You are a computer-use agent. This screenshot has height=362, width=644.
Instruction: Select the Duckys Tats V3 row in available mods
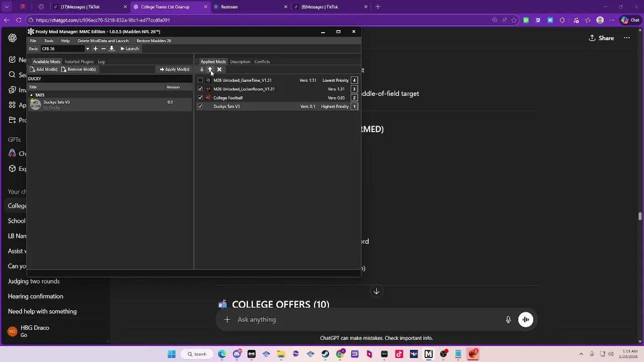coord(110,105)
